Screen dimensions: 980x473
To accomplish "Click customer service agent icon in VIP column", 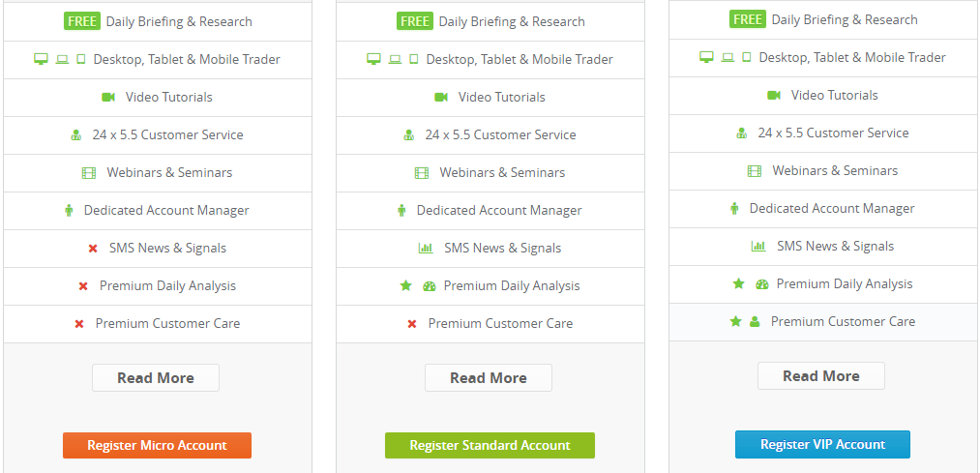I will tap(741, 133).
